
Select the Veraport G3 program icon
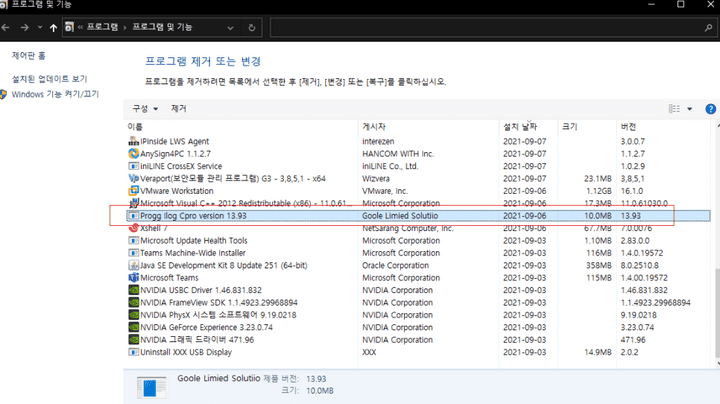[x=133, y=178]
